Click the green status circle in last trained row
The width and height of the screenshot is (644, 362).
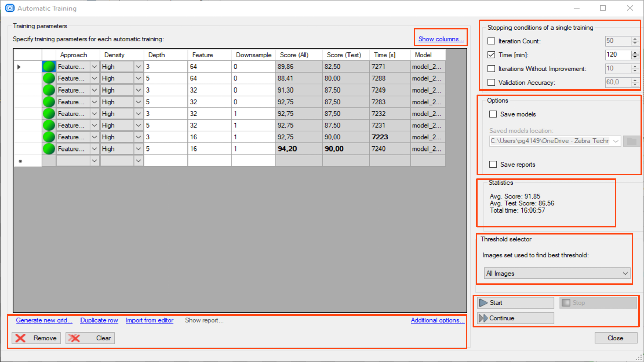coord(49,149)
